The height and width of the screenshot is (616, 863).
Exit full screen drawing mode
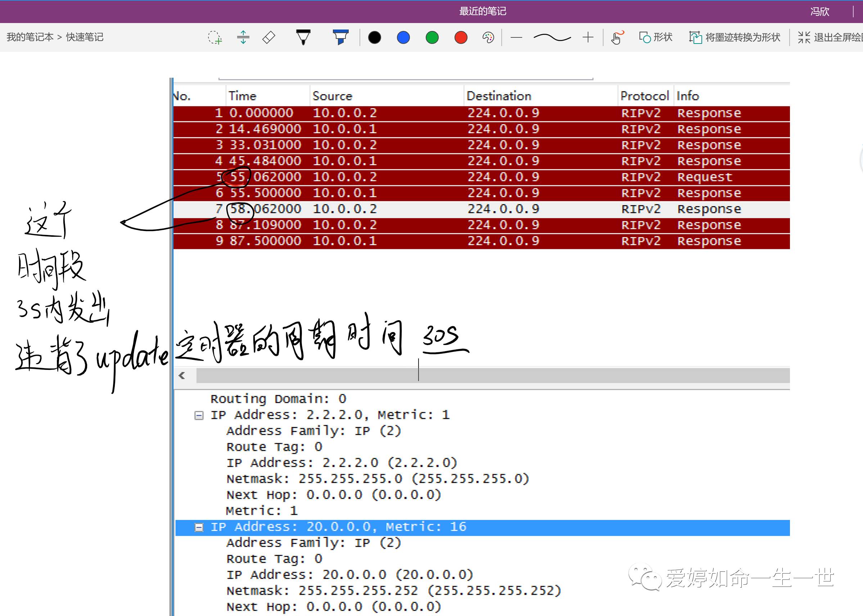[x=830, y=37]
